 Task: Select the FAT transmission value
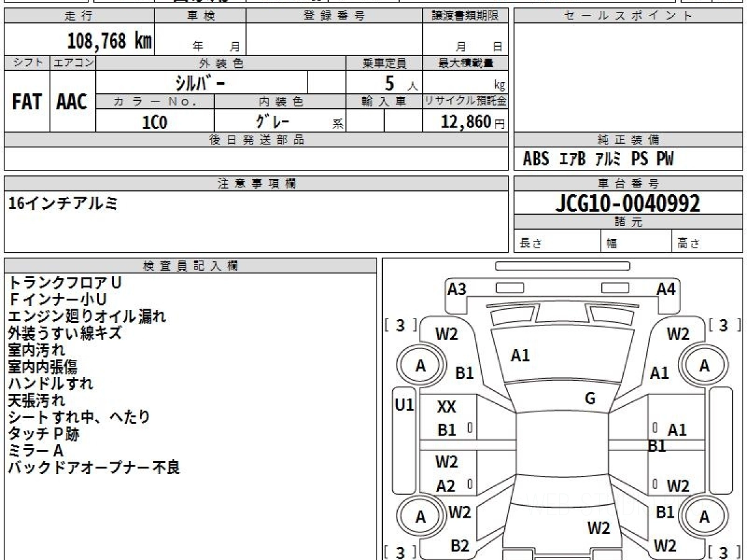coord(27,102)
